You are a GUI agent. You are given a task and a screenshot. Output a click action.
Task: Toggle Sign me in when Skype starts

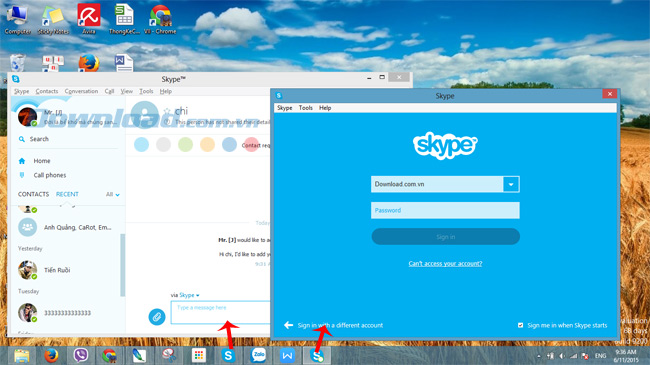click(520, 325)
